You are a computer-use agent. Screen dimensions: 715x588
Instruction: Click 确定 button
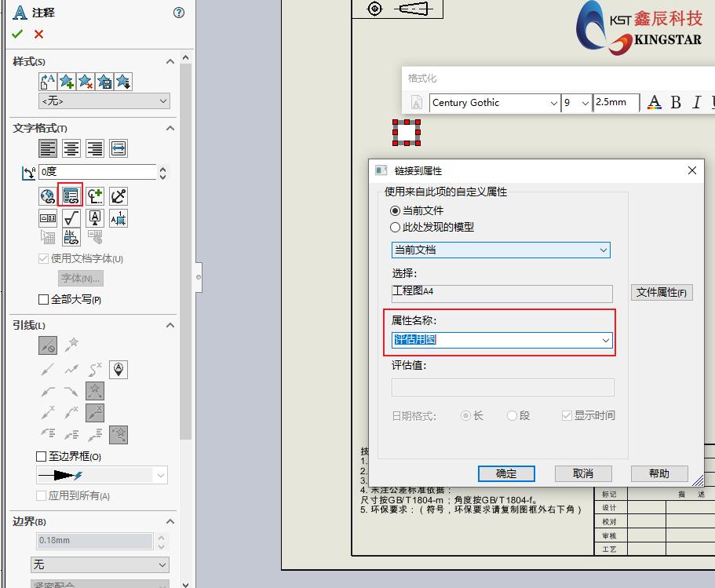[x=506, y=473]
